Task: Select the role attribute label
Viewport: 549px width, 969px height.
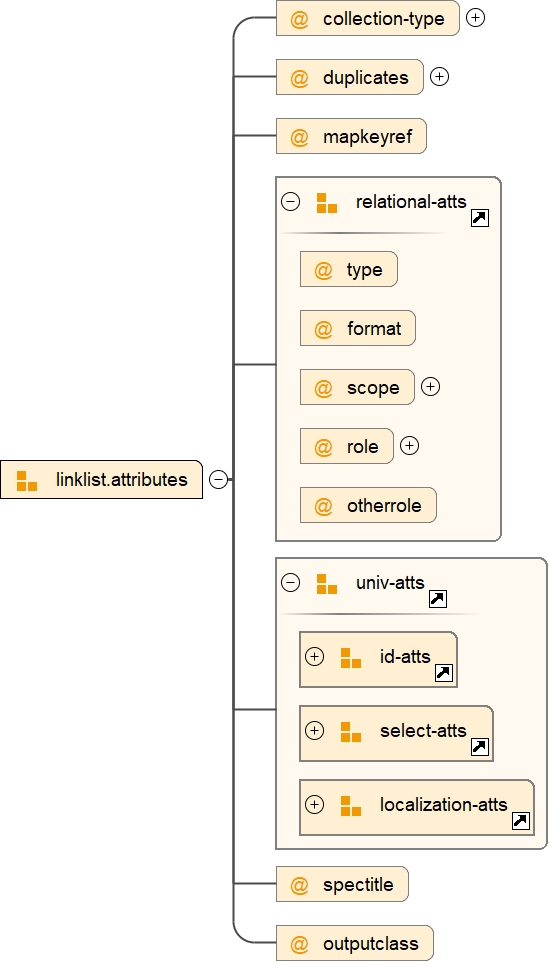Action: [x=363, y=447]
